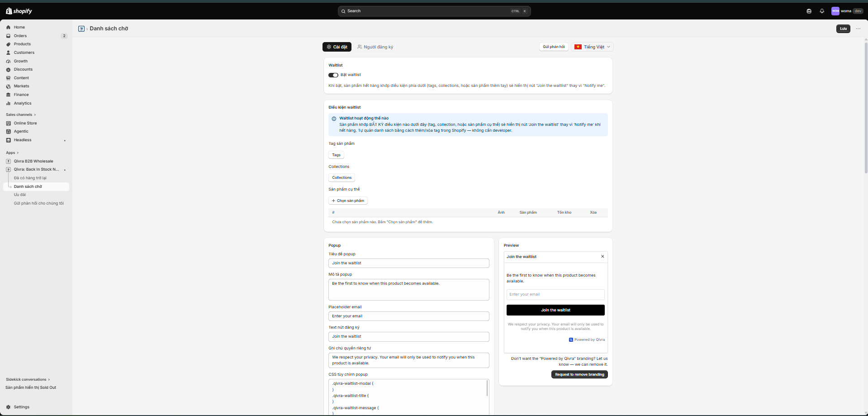This screenshot has width=868, height=416.
Task: Expand Sidekick conversations list
Action: tap(28, 379)
